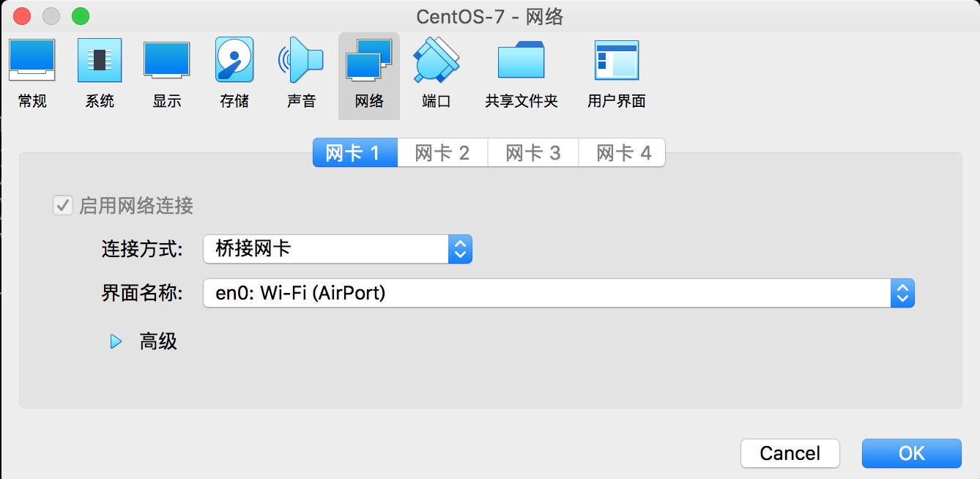The height and width of the screenshot is (479, 980).
Task: Switch to the 网卡 2 tab
Action: tap(442, 153)
